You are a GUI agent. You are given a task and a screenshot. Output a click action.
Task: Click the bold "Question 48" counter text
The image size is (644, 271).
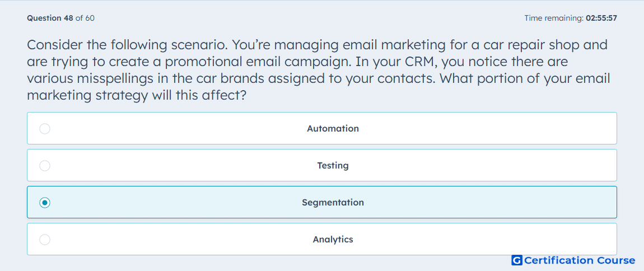[50, 18]
